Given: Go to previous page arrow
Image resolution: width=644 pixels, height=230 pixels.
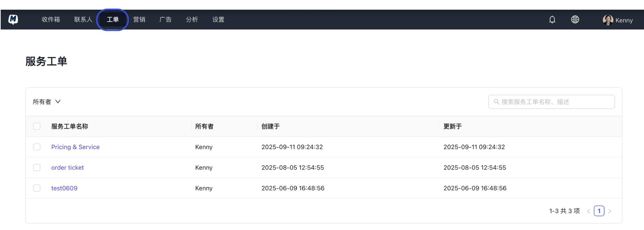Looking at the screenshot, I should coord(588,211).
